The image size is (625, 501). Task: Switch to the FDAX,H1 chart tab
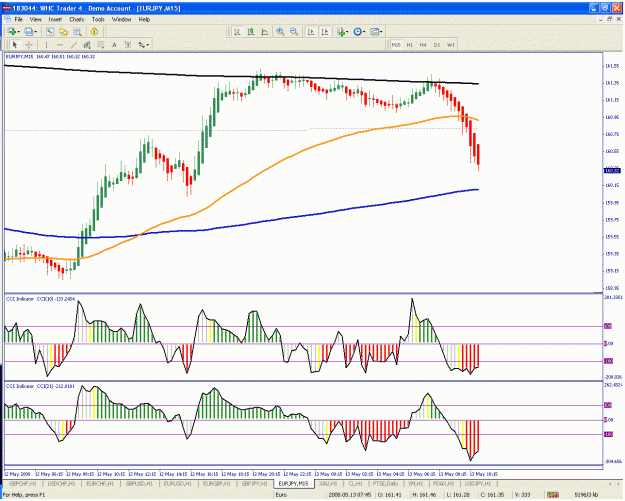coord(443,483)
